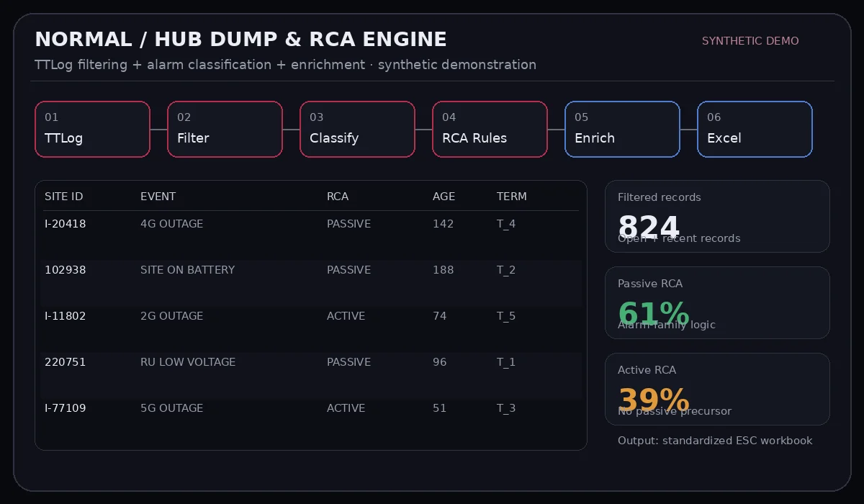Click the 61% passive RCA value

coord(654,314)
